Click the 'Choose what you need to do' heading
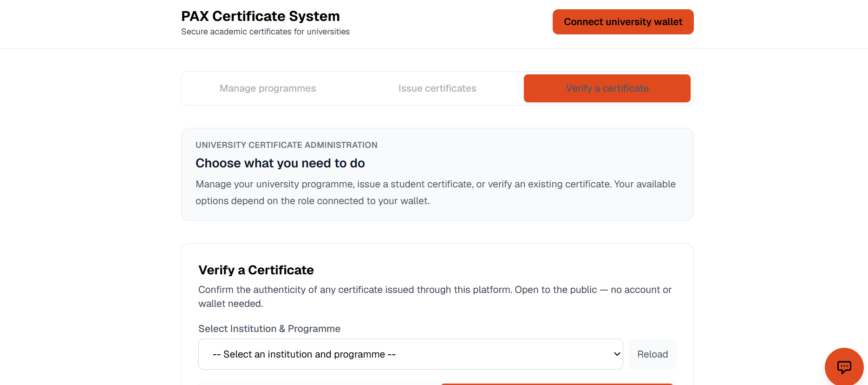Screen dimensions: 868x385 tap(280, 163)
